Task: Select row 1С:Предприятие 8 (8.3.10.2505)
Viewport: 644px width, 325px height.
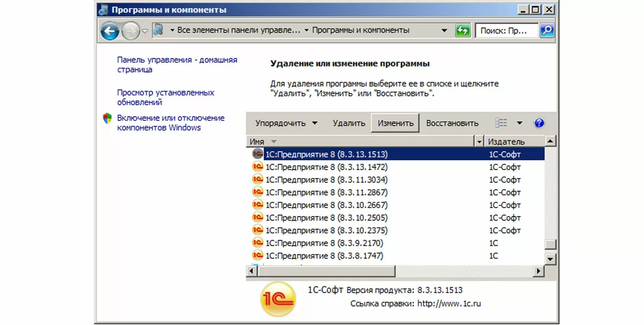Action: point(396,218)
